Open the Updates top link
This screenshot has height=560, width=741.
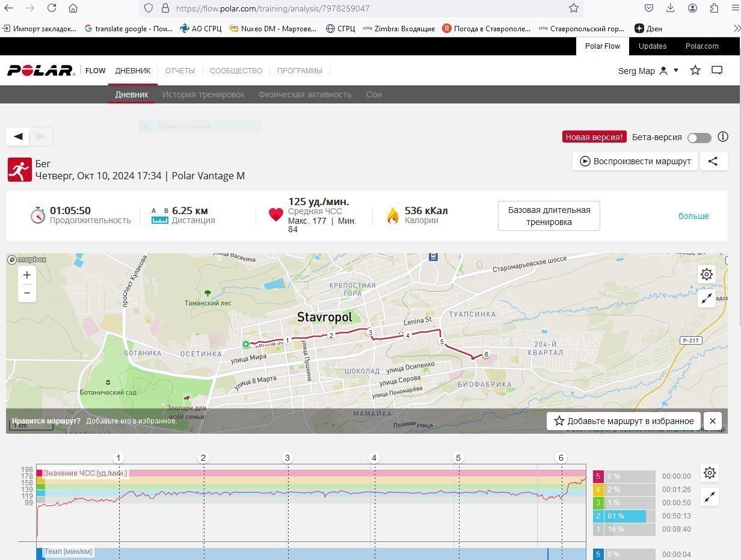653,46
